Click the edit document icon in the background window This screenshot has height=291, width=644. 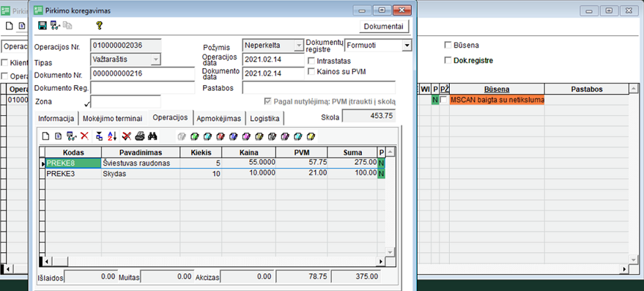click(x=22, y=26)
